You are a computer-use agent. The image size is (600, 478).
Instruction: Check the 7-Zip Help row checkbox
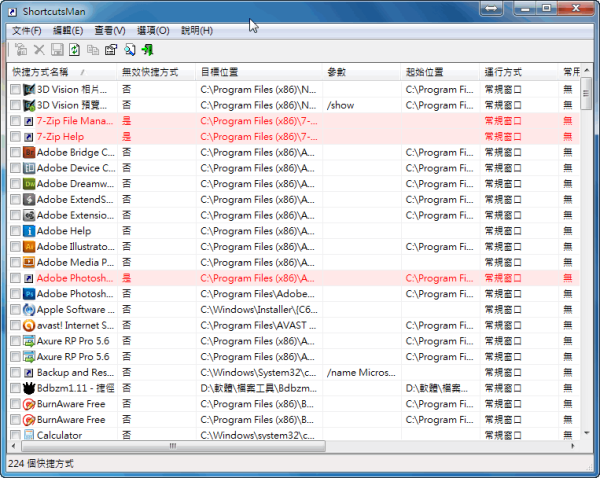click(x=15, y=137)
